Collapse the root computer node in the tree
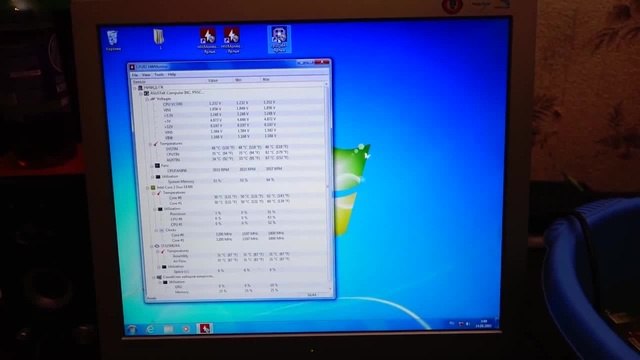 (x=135, y=88)
